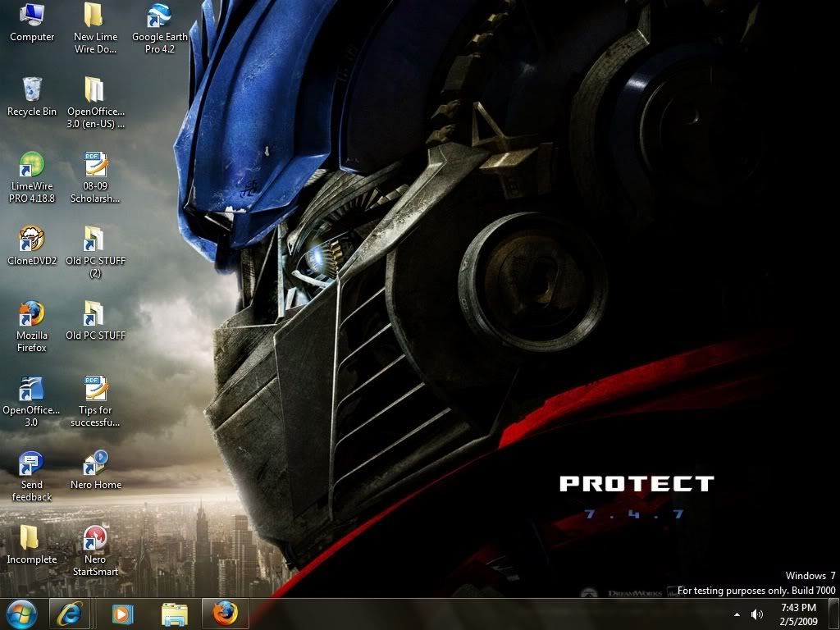Launch Internet Explorer from the taskbar

(69, 613)
